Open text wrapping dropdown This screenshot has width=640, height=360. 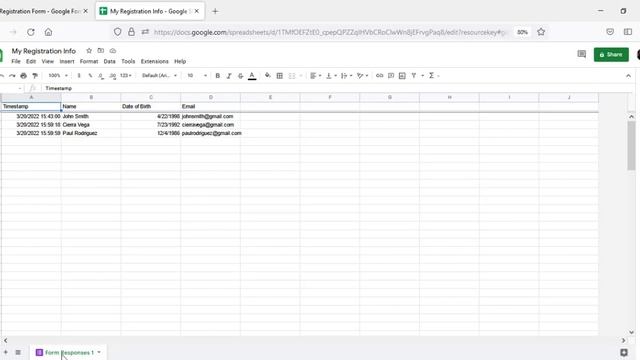point(346,76)
